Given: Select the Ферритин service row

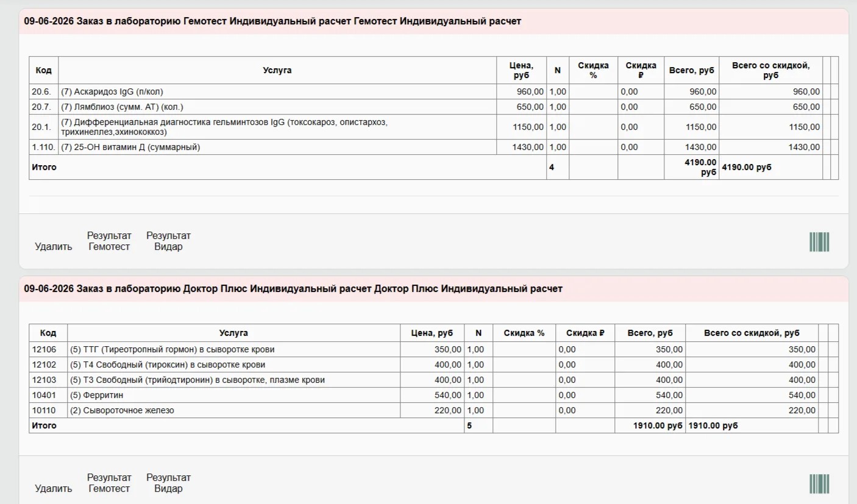Looking at the screenshot, I should (x=433, y=395).
